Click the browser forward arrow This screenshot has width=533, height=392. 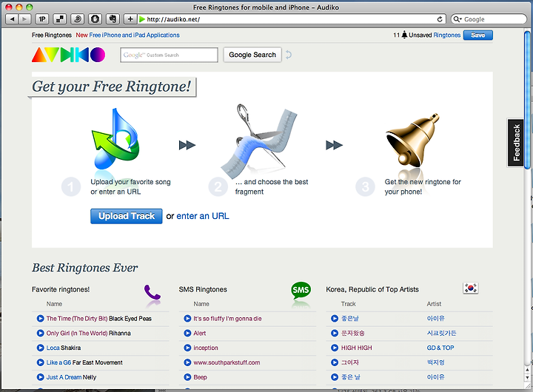pos(24,19)
